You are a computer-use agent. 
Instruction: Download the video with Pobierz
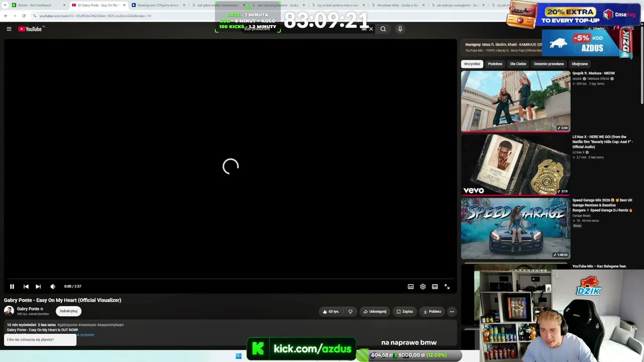tap(432, 312)
